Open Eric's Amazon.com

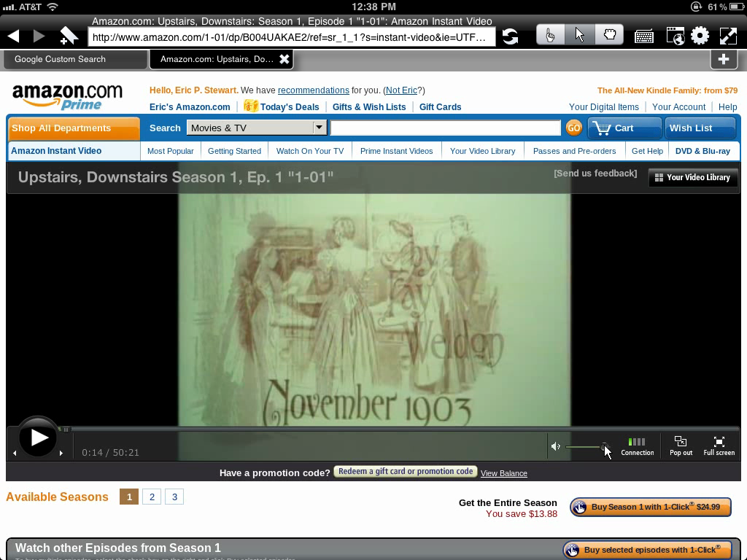(x=190, y=107)
